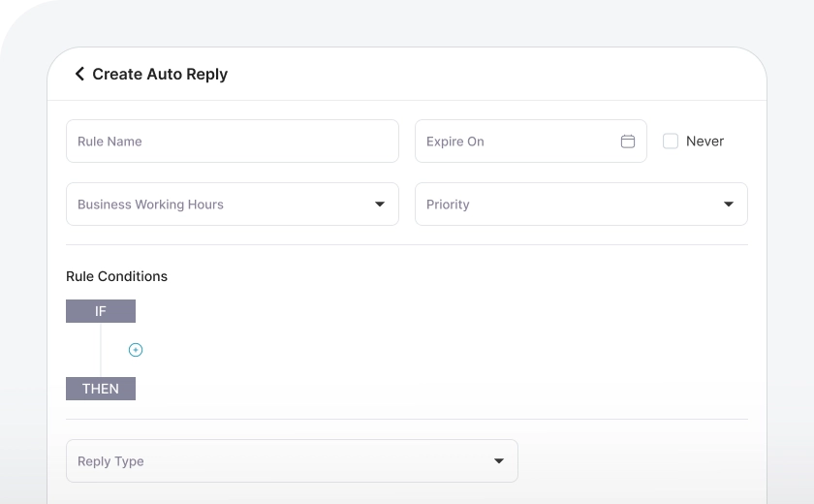Add a condition with the plus icon

point(136,350)
